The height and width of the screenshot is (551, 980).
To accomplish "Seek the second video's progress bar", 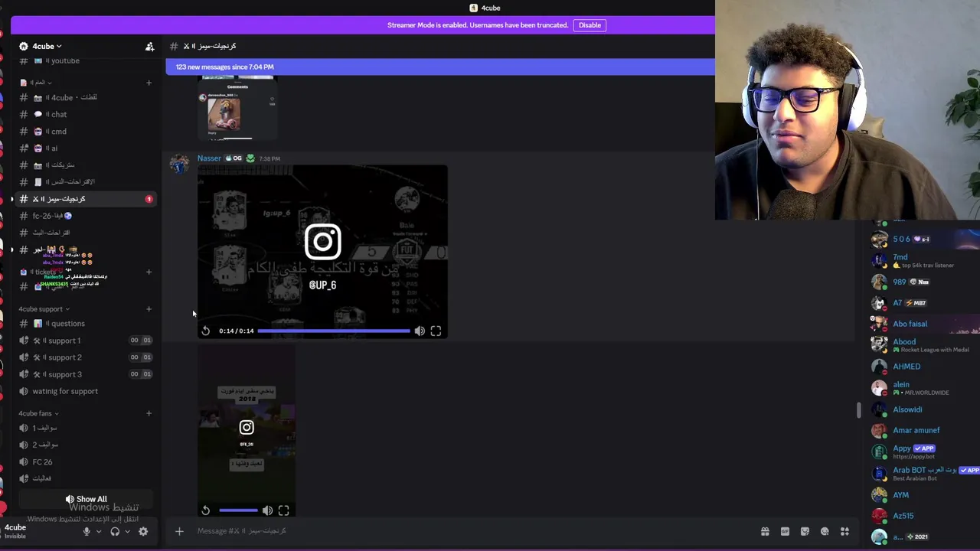I will coord(238,510).
